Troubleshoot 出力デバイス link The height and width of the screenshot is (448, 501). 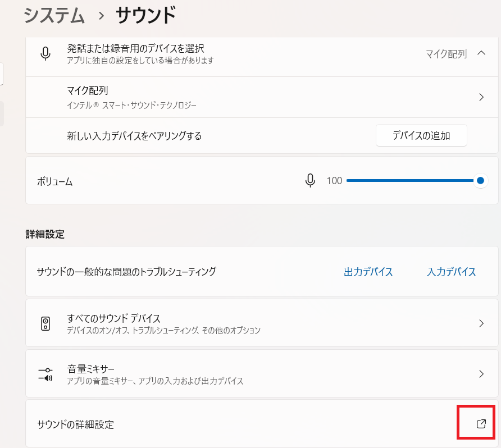(368, 272)
